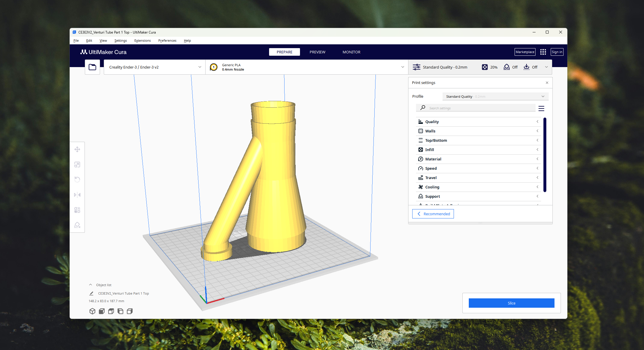Image resolution: width=644 pixels, height=350 pixels.
Task: Click the 148.2 x 83.0 x 187.7 mm dimensions text
Action: [x=106, y=301]
